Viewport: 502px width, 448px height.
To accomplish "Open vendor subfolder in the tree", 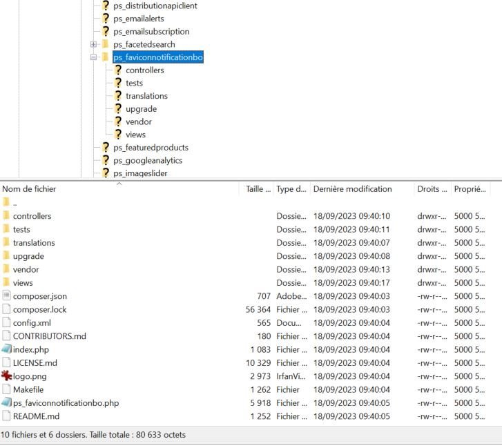I will click(x=139, y=121).
